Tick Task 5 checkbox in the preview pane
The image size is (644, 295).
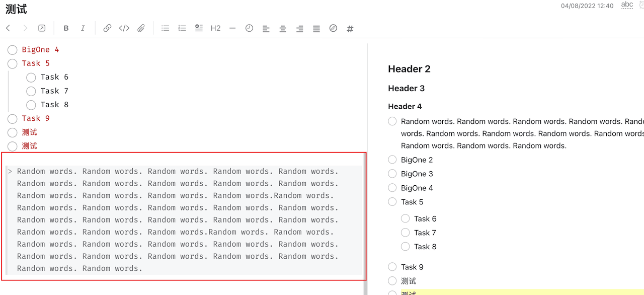click(x=392, y=202)
